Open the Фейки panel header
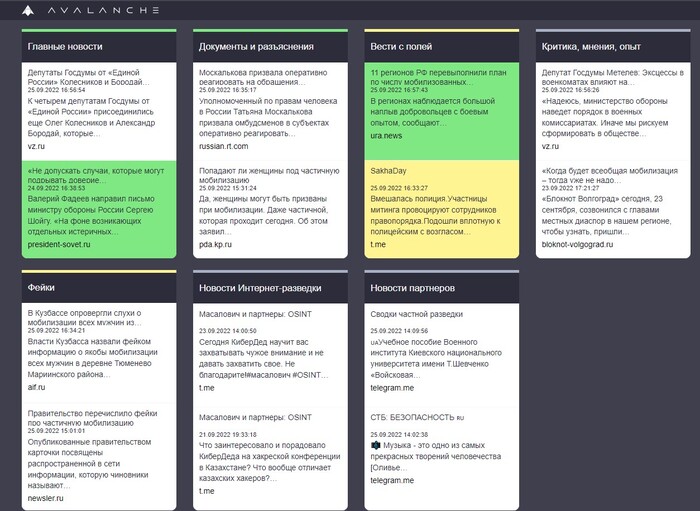This screenshot has width=700, height=511. tap(99, 287)
